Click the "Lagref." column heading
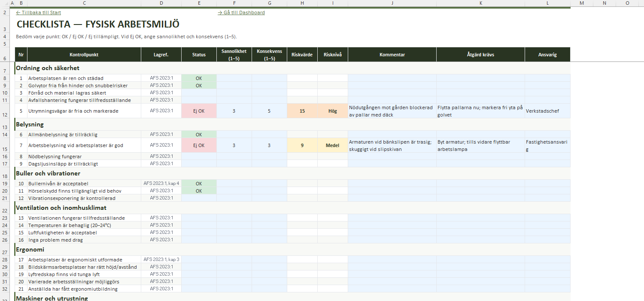644x301 pixels. (161, 55)
